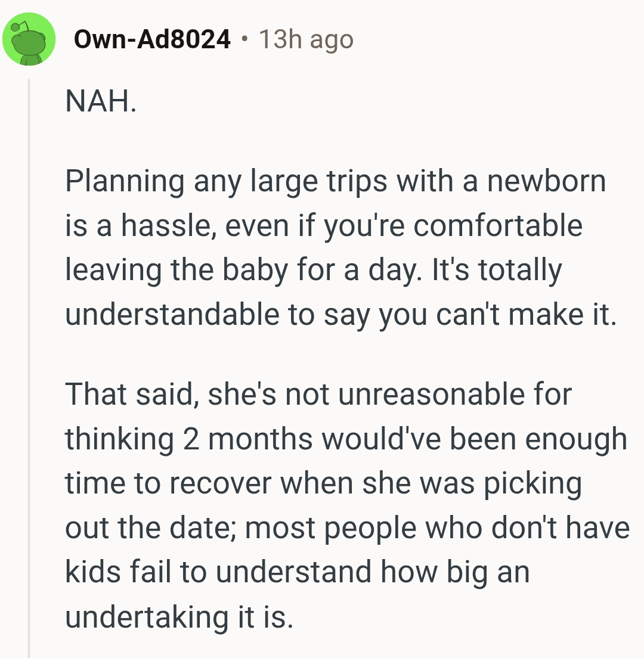644x658 pixels.
Task: Click the line starting "out the date; most people"
Action: pyautogui.click(x=347, y=527)
